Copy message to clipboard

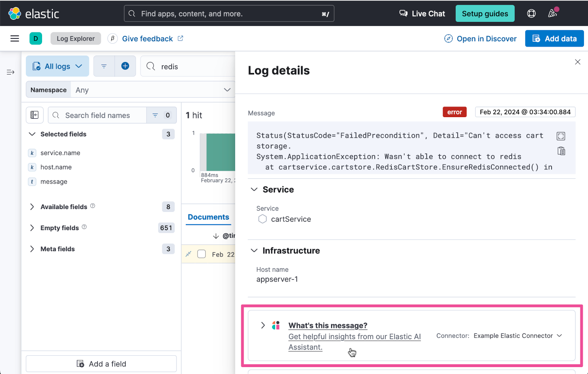(x=561, y=151)
